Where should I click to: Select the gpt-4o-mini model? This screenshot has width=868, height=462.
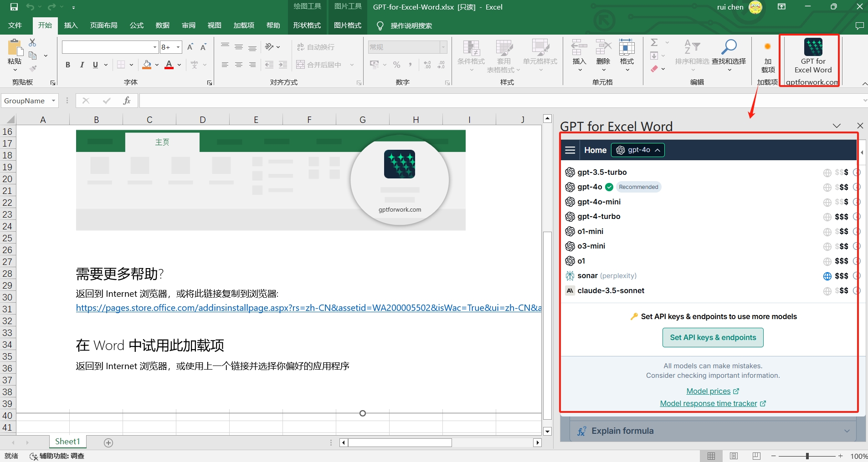599,202
